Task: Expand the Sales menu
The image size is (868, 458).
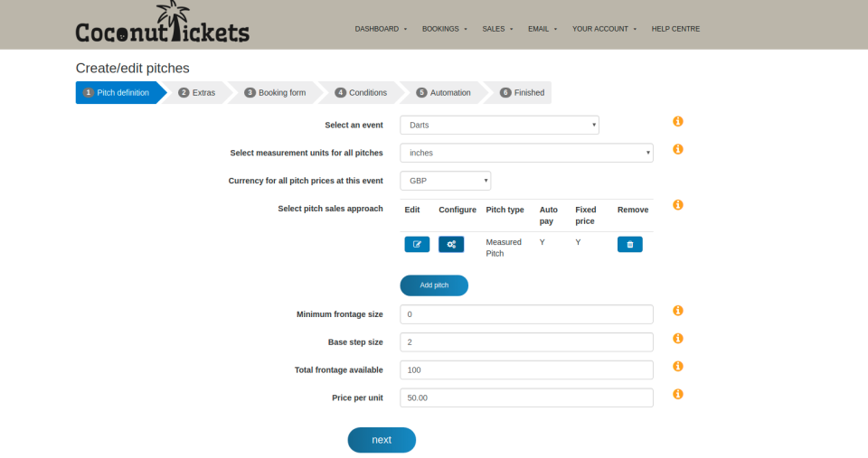Action: [x=497, y=29]
